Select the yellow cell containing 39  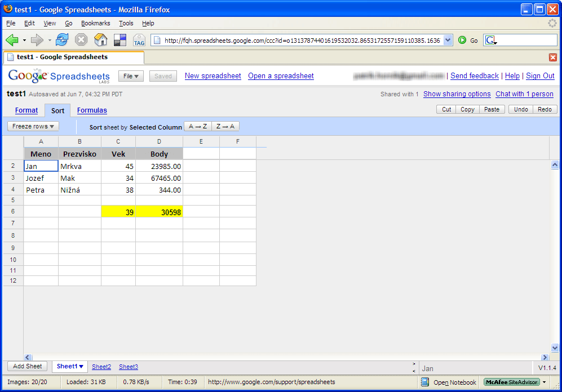coord(118,212)
